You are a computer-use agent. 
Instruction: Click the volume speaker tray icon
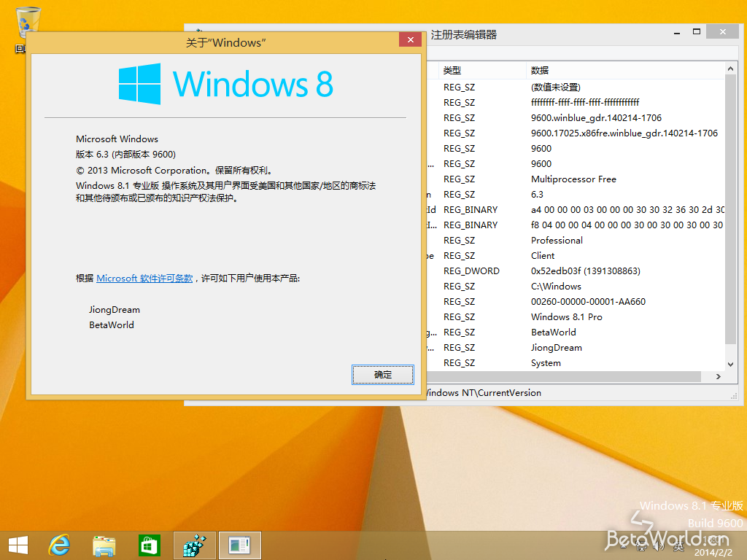pyautogui.click(x=659, y=545)
